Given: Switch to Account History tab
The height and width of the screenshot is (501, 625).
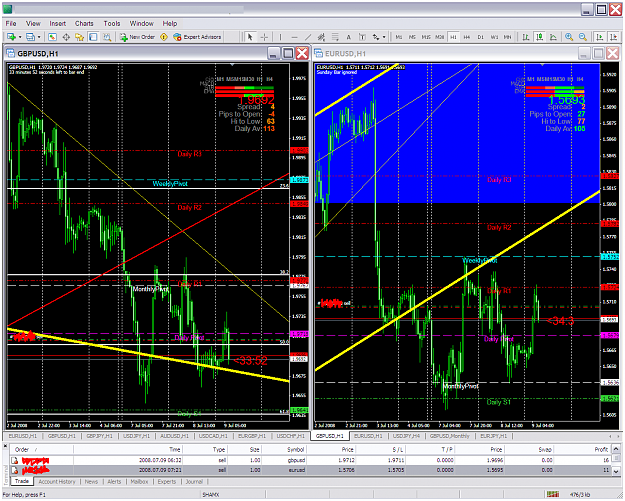Looking at the screenshot, I should coord(57,482).
